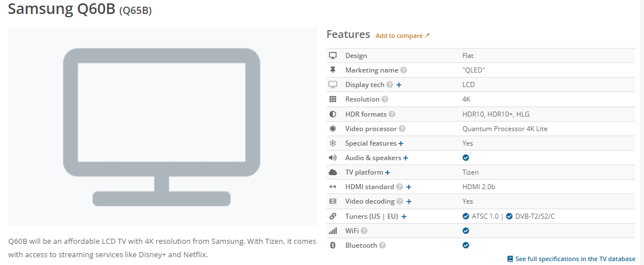Image resolution: width=644 pixels, height=265 pixels.
Task: Click the book icon beside full specifications
Action: pyautogui.click(x=510, y=259)
